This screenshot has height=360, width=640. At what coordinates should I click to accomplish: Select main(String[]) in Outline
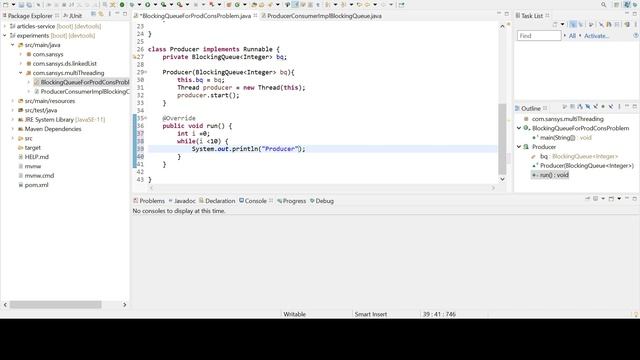pyautogui.click(x=562, y=138)
